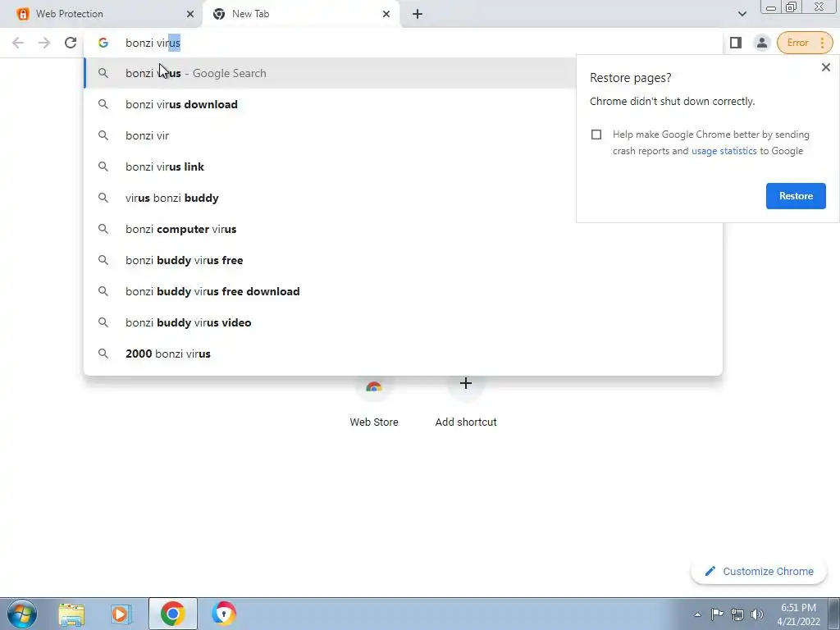This screenshot has width=840, height=630.
Task: Open the profile avatar icon
Action: [x=761, y=43]
